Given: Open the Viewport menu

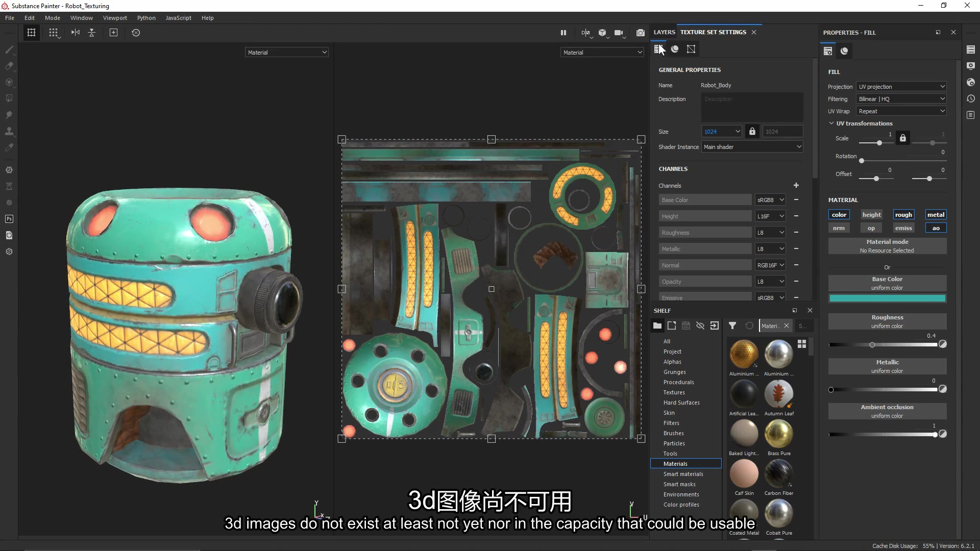Looking at the screenshot, I should coord(115,18).
